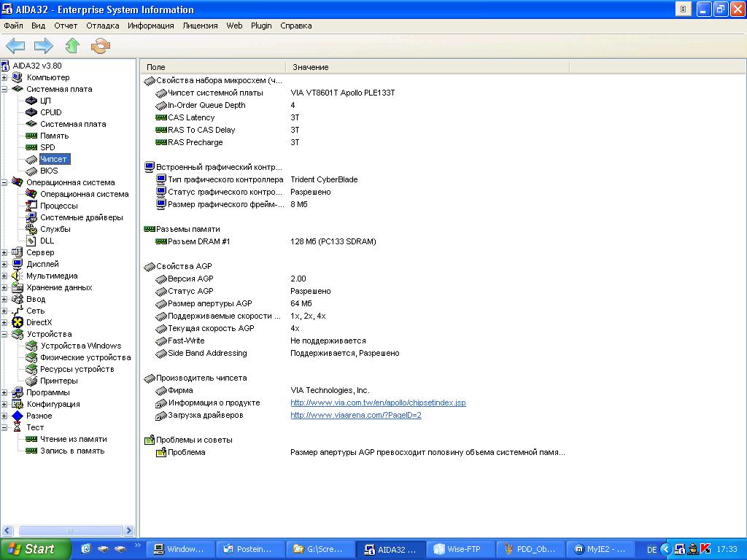Click the Сеть network icon

18,311
